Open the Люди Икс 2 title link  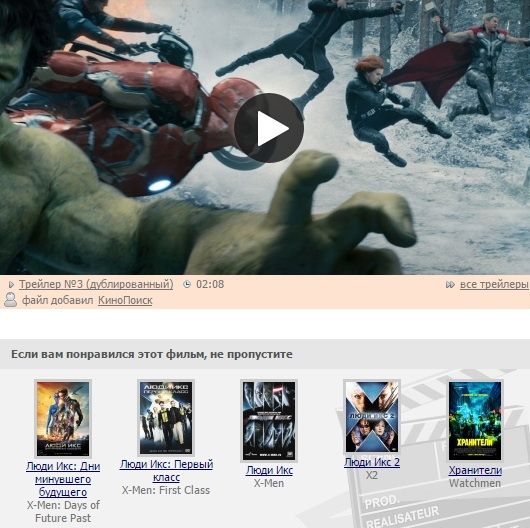pyautogui.click(x=372, y=462)
